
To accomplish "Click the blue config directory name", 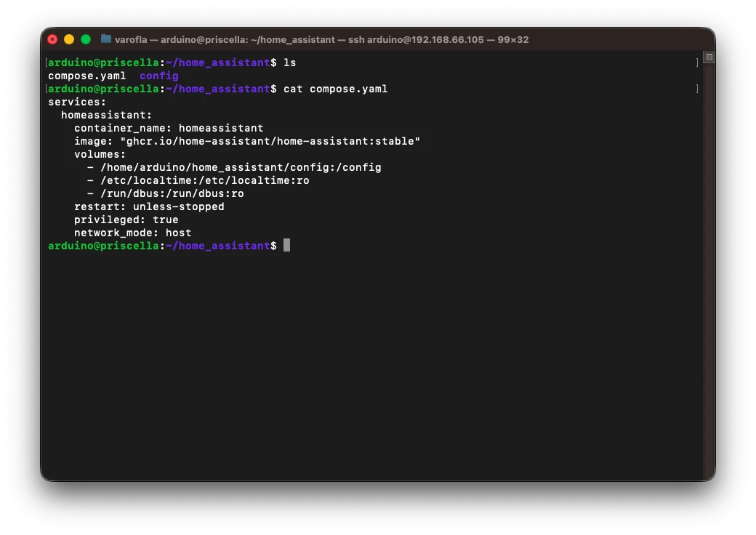I will click(x=158, y=76).
